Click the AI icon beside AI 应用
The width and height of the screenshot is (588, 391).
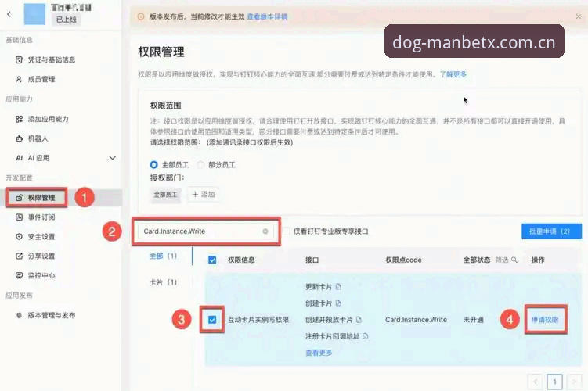[x=19, y=158]
